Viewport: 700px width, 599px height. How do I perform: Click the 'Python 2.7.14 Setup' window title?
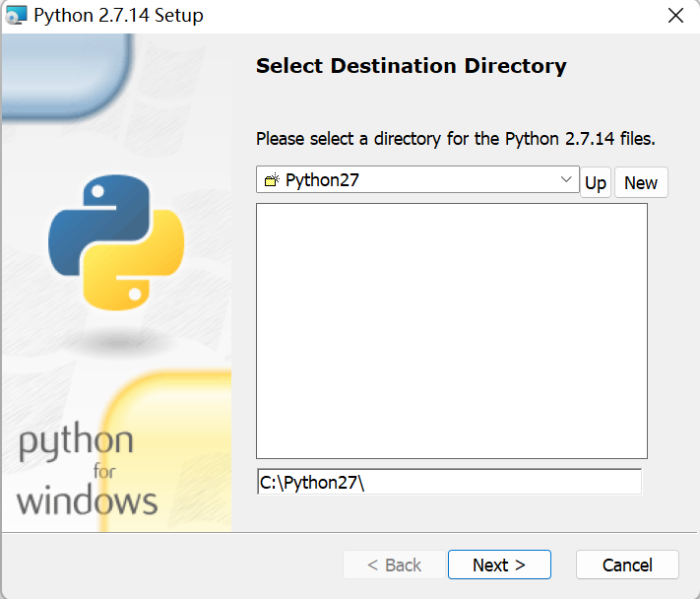click(x=119, y=16)
